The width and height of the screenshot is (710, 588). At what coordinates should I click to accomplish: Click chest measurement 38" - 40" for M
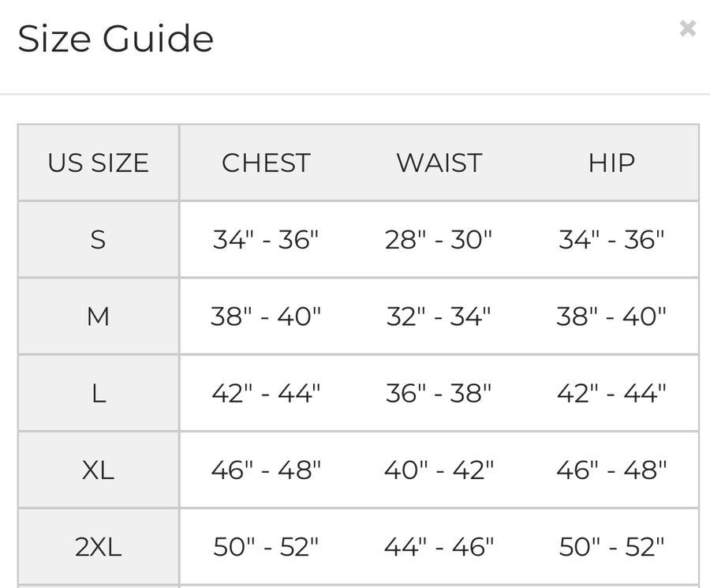266,316
